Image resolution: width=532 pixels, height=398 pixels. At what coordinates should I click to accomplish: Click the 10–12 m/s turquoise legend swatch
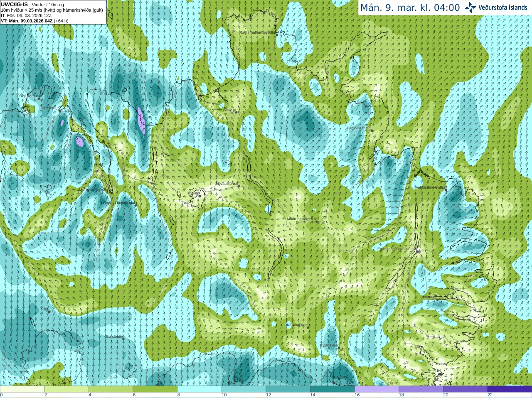(x=244, y=389)
